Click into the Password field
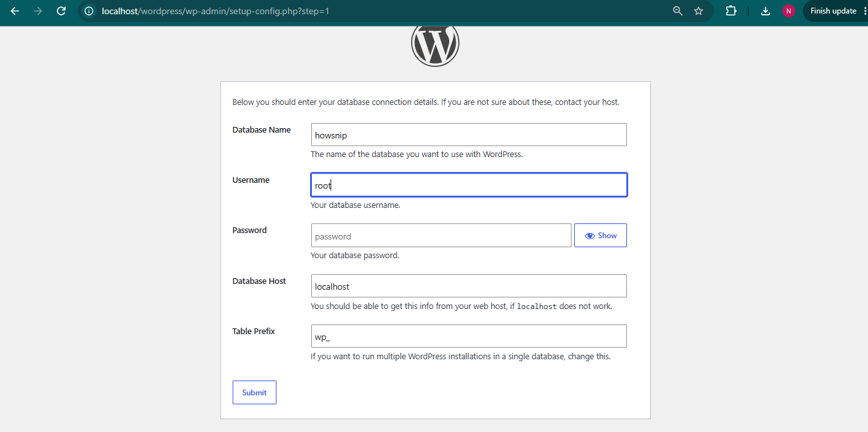 (441, 236)
